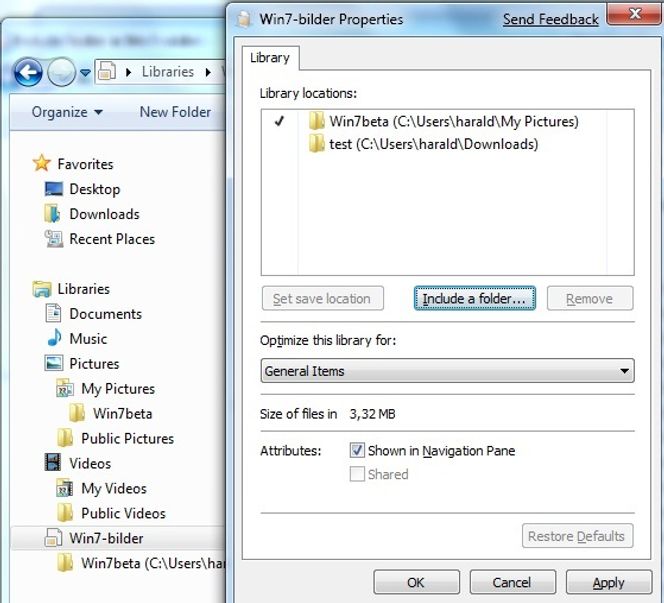Open the General Items optimize dropdown
Viewport: 664px width, 603px height.
pos(448,371)
